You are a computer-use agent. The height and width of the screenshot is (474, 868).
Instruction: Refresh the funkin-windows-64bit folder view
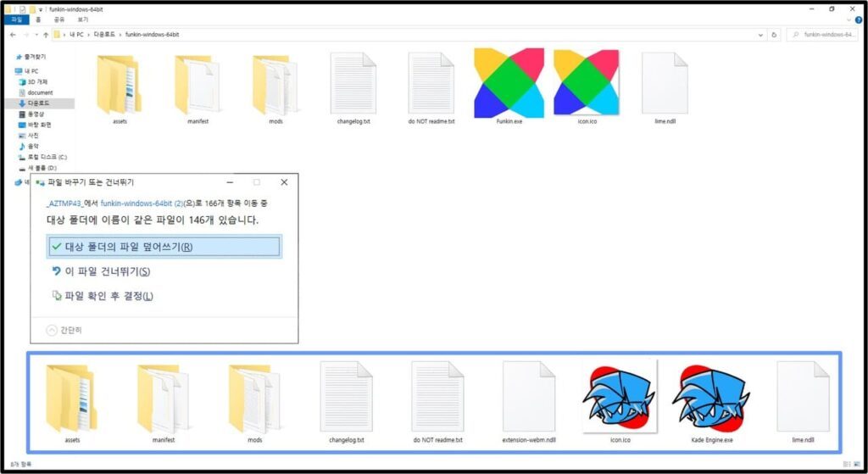774,34
